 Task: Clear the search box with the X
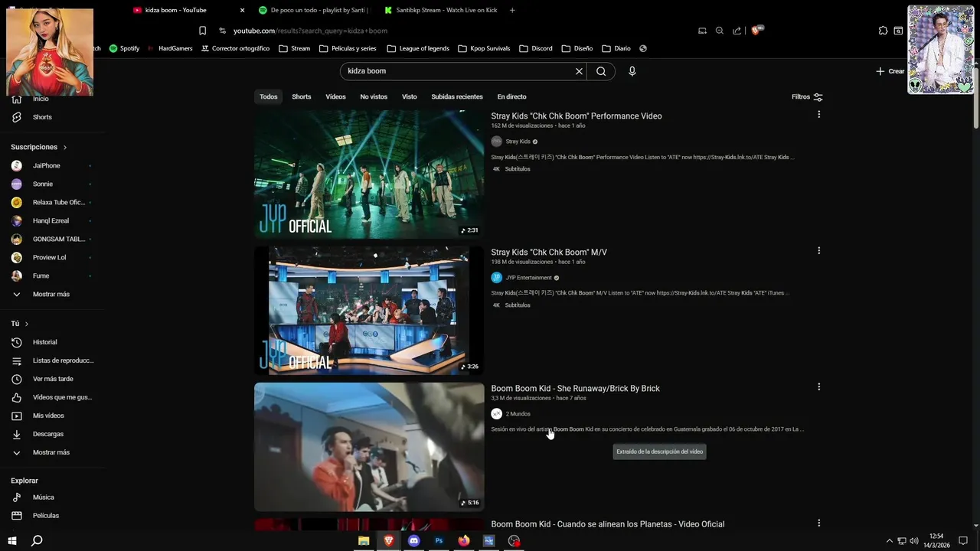pos(579,71)
